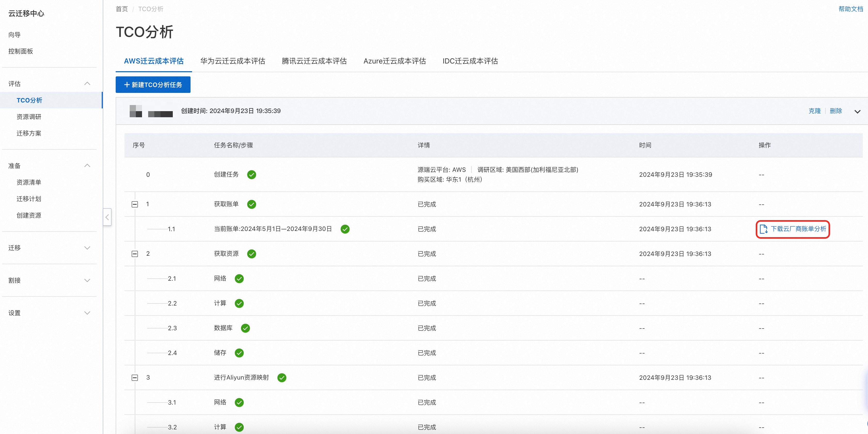868x434 pixels.
Task: Click the 克隆 link
Action: pos(814,111)
